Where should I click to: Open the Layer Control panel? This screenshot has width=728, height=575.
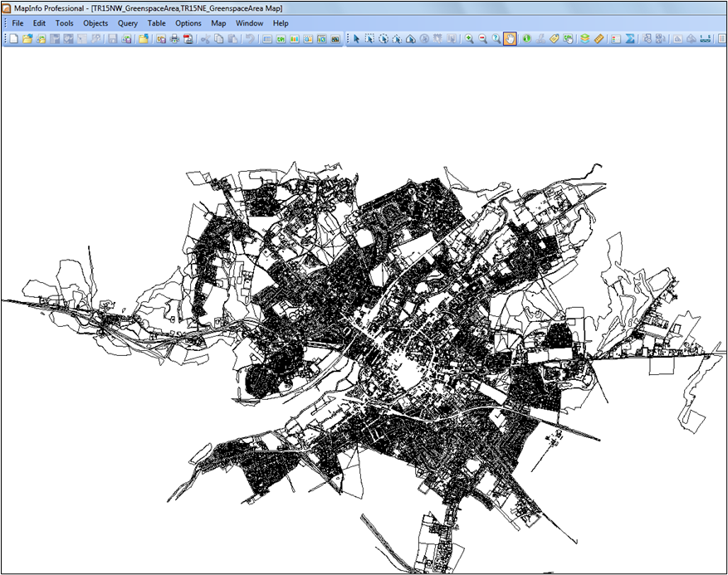585,38
